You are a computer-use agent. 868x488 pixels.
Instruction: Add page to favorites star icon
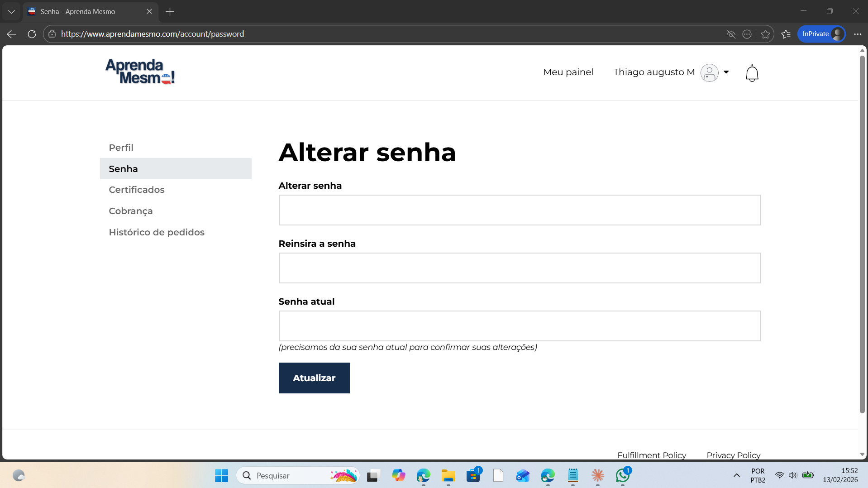765,34
